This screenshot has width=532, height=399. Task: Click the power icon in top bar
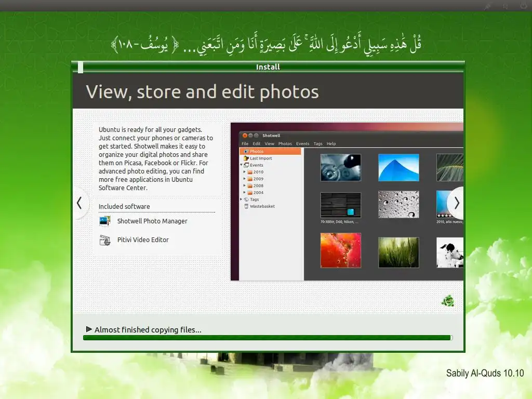point(523,6)
